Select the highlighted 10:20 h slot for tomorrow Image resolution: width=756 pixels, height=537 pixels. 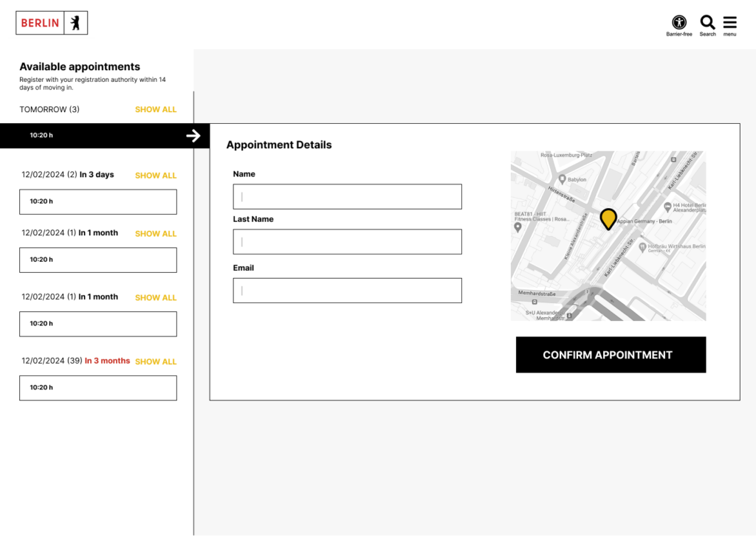coord(96,136)
